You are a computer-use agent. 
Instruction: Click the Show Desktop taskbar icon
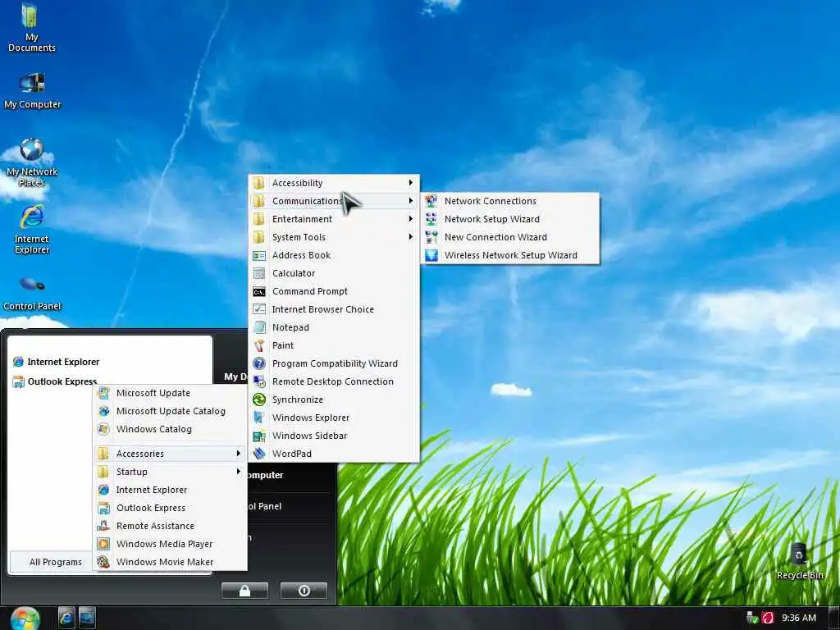87,618
